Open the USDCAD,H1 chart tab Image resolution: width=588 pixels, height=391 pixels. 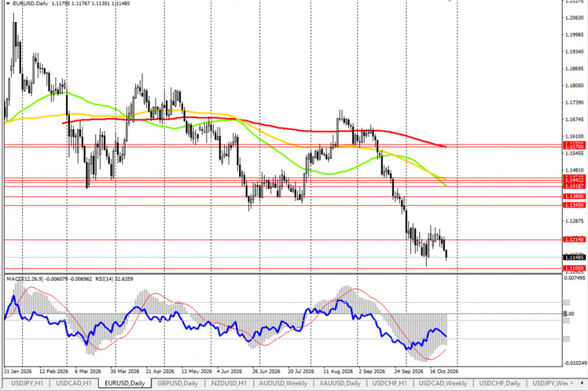[x=73, y=383]
